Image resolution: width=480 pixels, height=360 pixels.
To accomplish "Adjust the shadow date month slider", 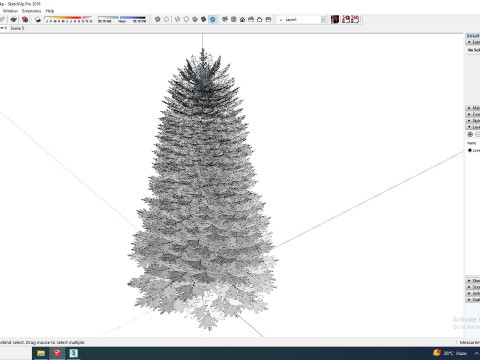I will pyautogui.click(x=68, y=19).
